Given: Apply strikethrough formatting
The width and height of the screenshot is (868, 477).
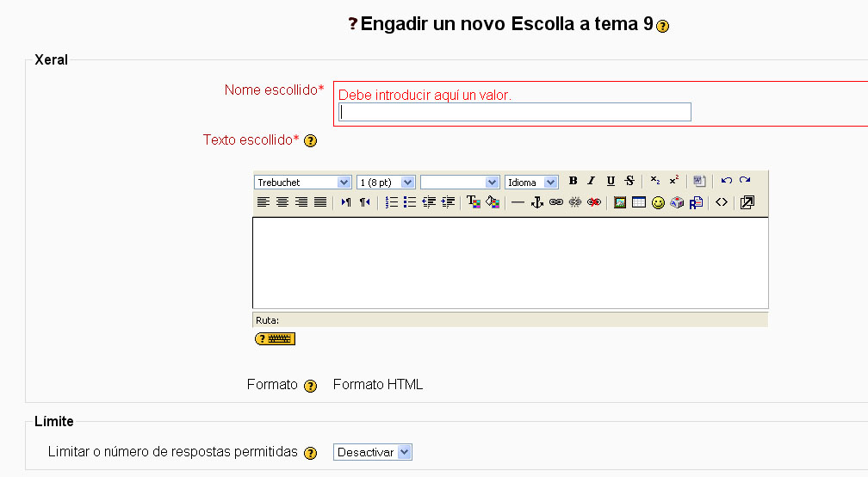Looking at the screenshot, I should [629, 181].
